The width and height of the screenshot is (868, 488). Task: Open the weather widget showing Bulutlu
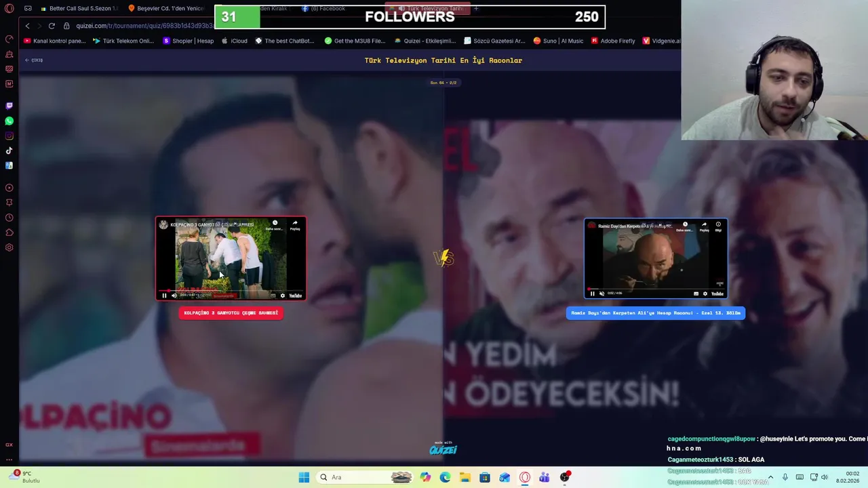[x=24, y=477]
